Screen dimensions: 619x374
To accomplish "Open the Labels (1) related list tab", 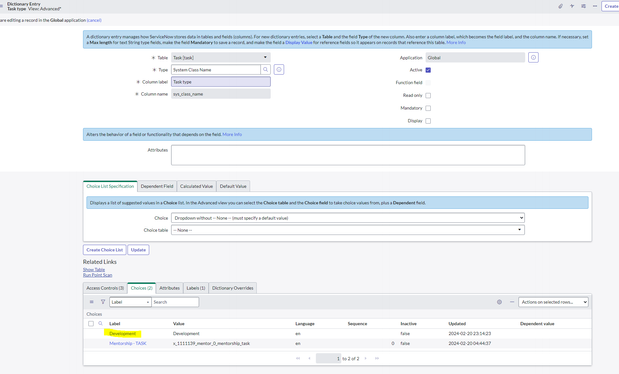I will [x=196, y=288].
